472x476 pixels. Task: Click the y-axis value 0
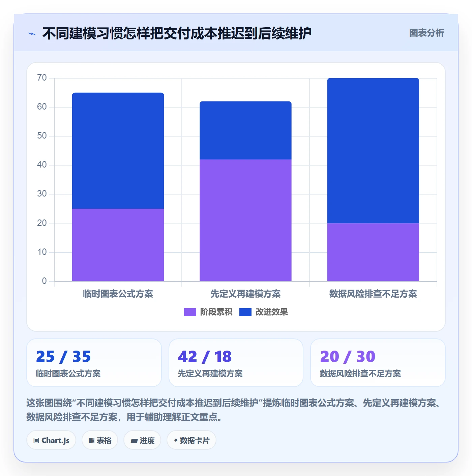44,281
